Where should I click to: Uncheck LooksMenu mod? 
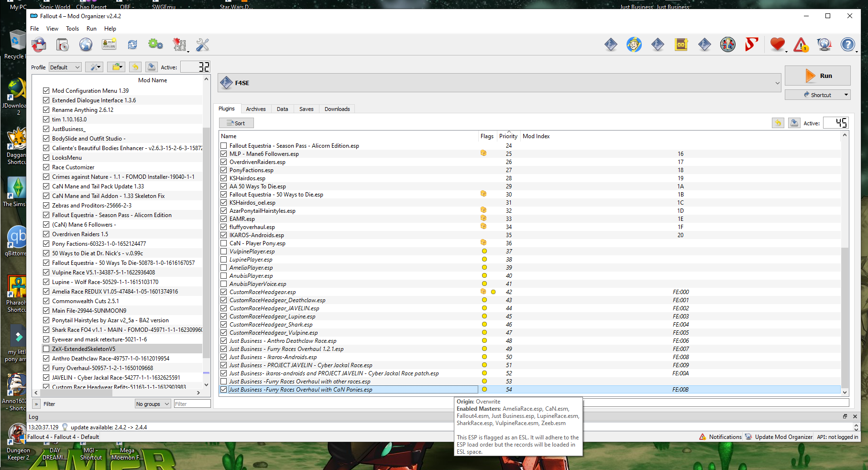tap(46, 157)
